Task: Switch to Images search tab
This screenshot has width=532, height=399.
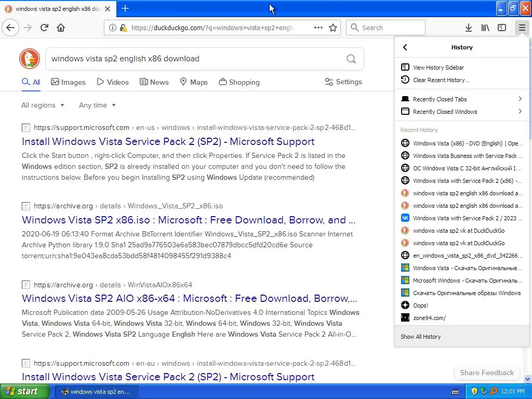Action: click(x=68, y=82)
